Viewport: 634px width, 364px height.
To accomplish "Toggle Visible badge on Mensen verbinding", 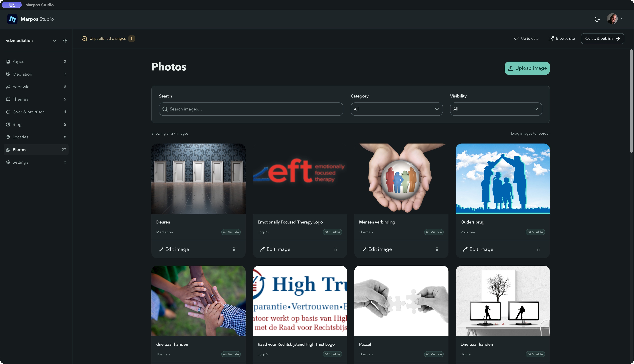I will pyautogui.click(x=434, y=232).
